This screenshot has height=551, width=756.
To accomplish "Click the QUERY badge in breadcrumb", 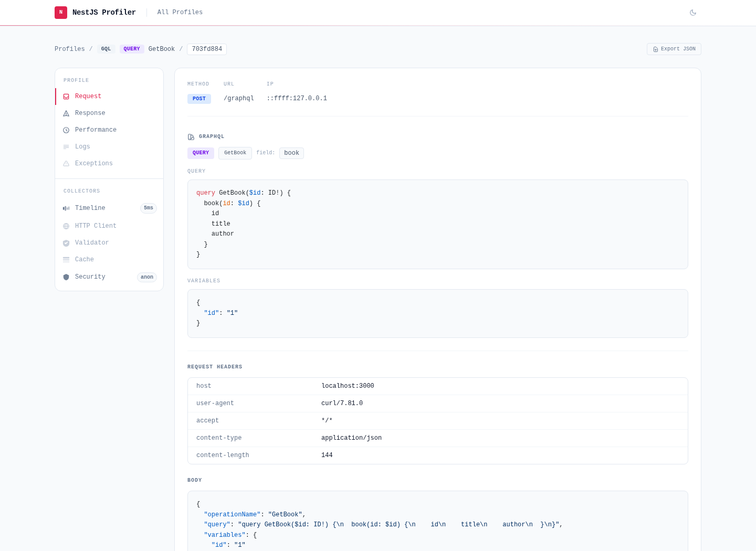I will [132, 49].
